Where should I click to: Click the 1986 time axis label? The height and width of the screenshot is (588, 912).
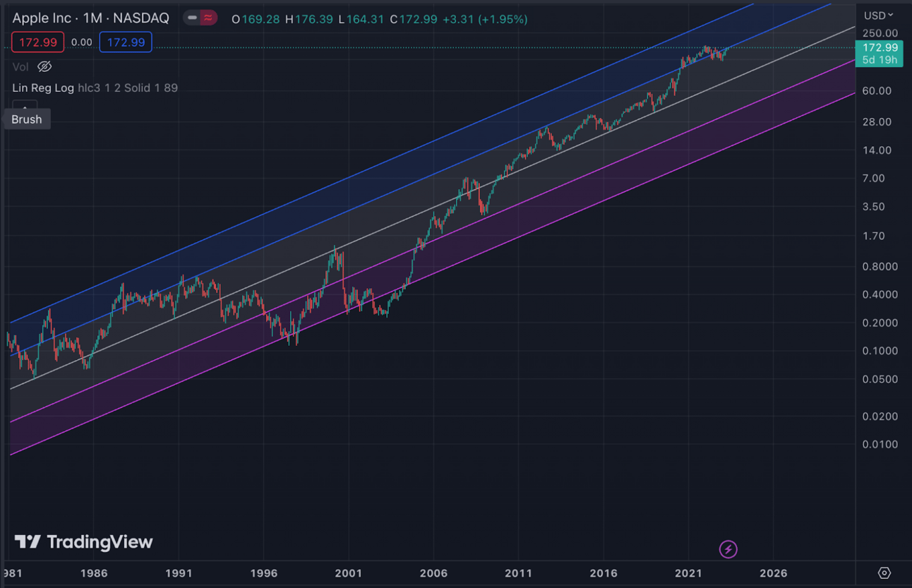(x=94, y=573)
